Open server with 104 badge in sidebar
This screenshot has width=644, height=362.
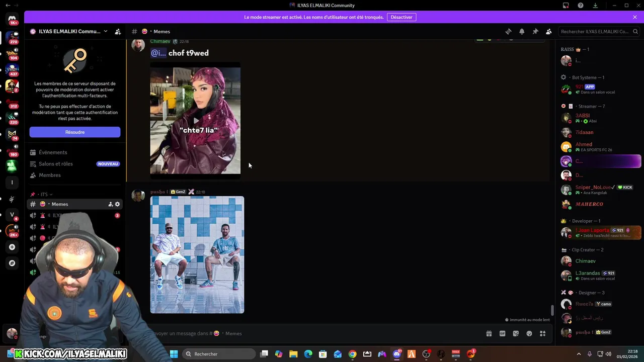[x=12, y=53]
